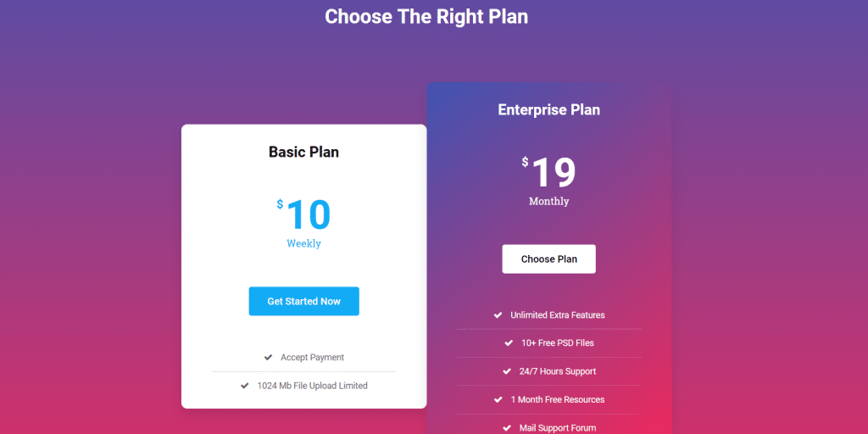Click the checkmark beside 1 Month Free Resources
The width and height of the screenshot is (868, 434).
(498, 399)
